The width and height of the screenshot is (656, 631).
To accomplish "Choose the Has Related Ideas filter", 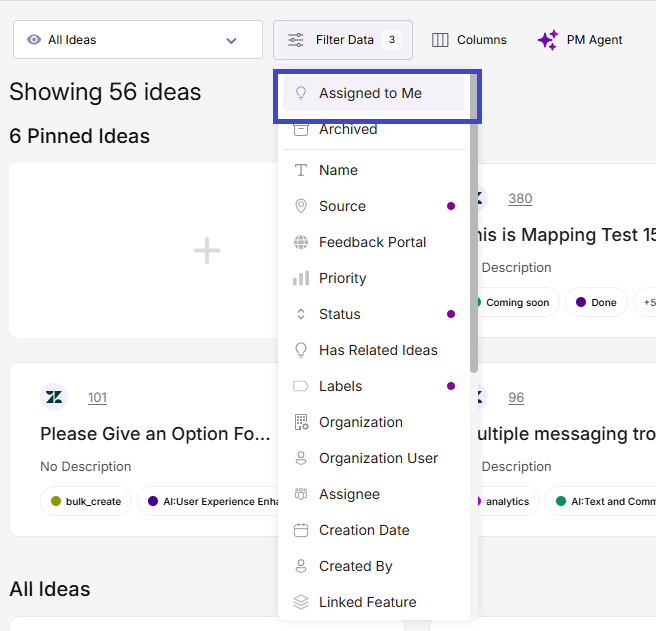I will click(x=374, y=350).
